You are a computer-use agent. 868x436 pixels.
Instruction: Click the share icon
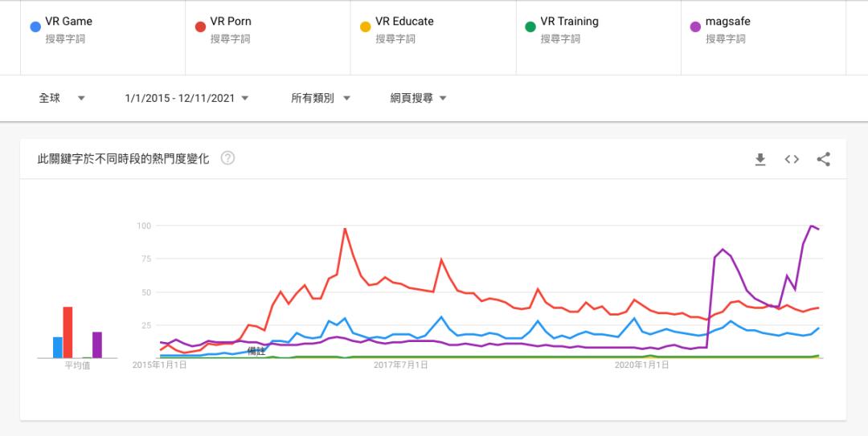823,159
